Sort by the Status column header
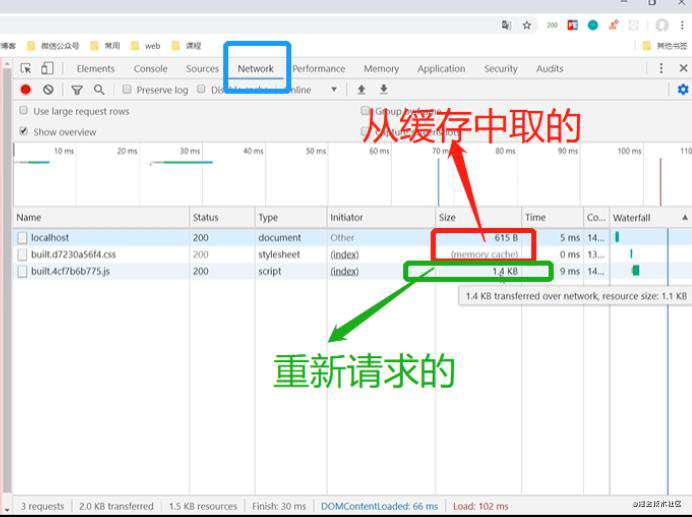The height and width of the screenshot is (517, 692). pyautogui.click(x=222, y=217)
